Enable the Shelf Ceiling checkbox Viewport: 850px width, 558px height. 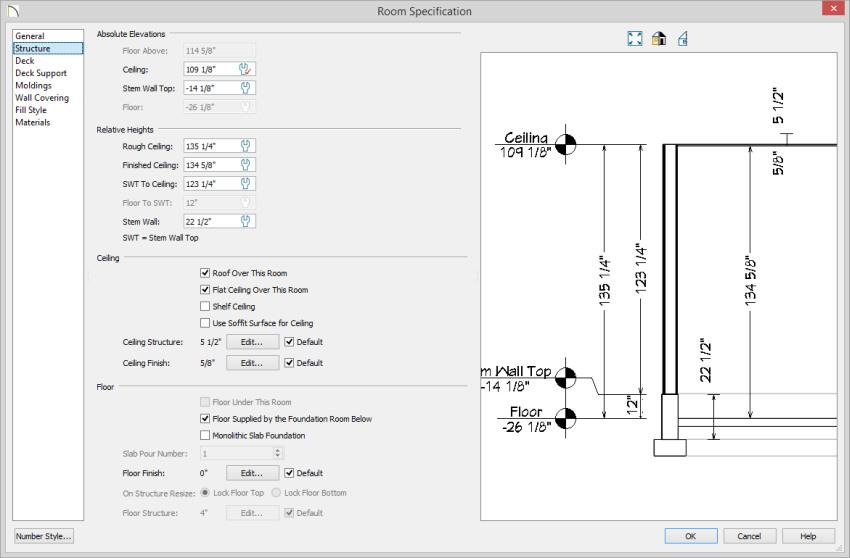pyautogui.click(x=205, y=306)
